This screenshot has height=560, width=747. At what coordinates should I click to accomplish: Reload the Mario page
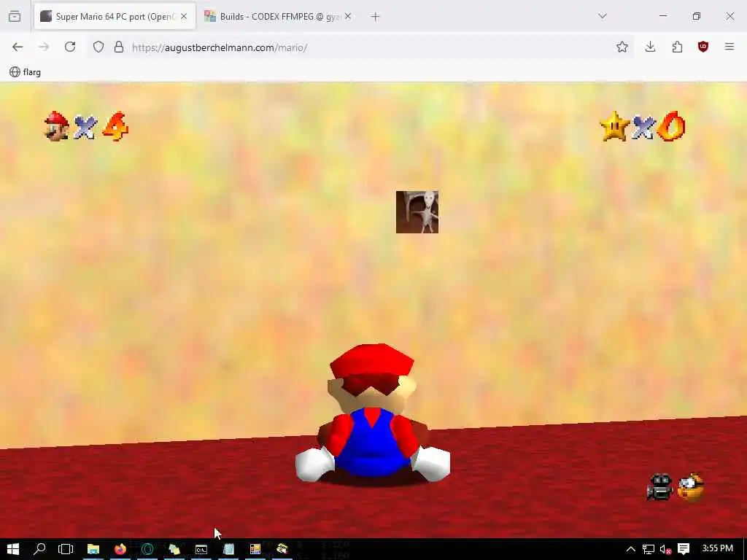click(70, 47)
